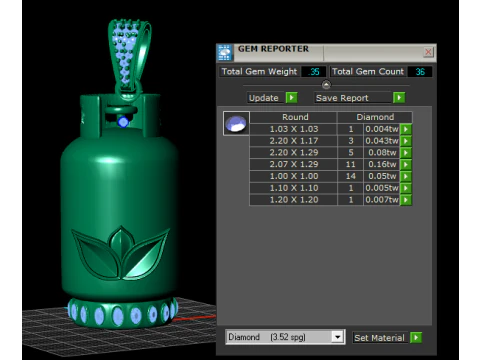Click the 0.16tw weight cell

pyautogui.click(x=382, y=164)
